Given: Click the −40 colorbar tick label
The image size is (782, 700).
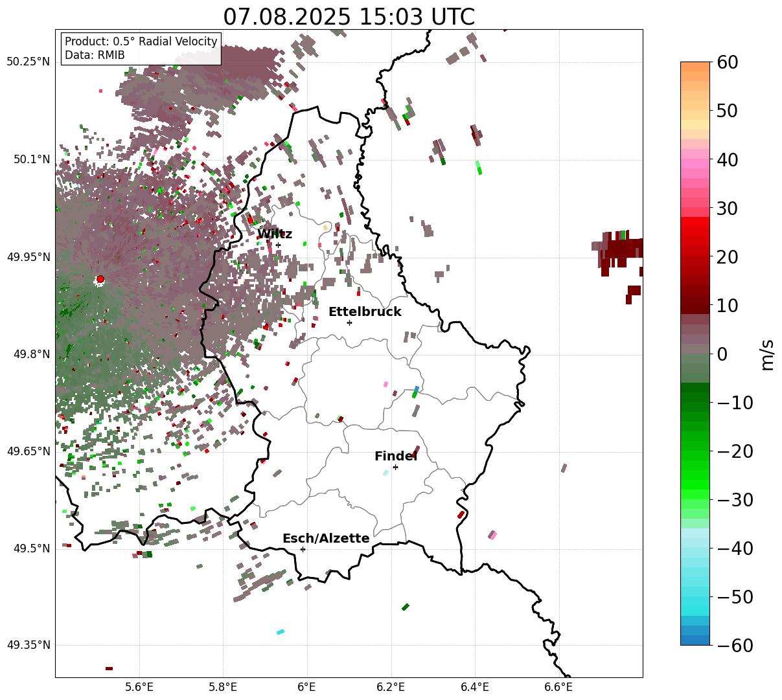Looking at the screenshot, I should [734, 548].
